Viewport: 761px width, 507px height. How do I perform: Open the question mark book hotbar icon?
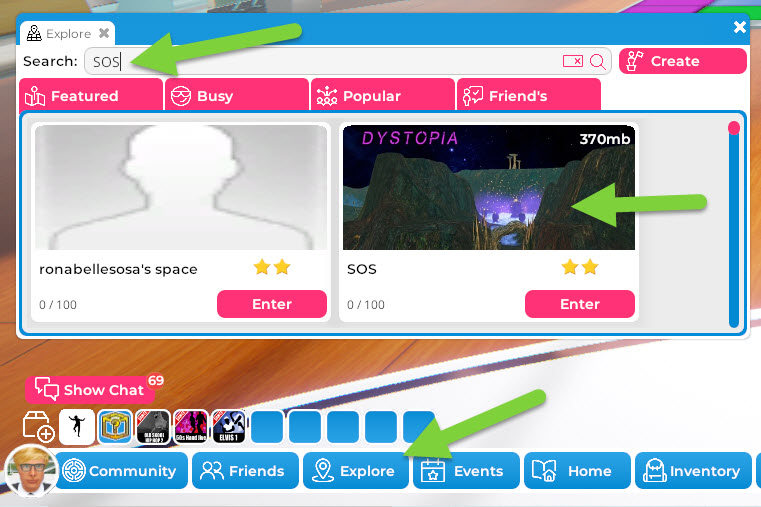[115, 427]
